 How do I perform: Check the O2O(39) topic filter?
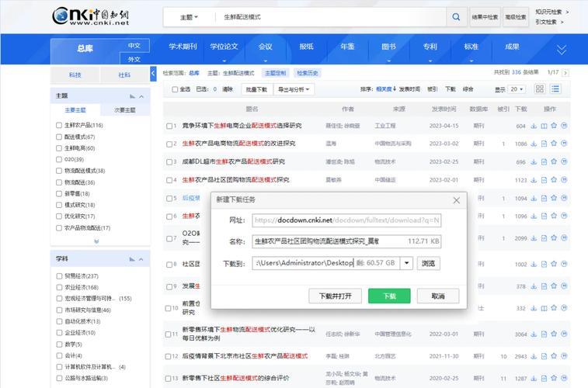[x=59, y=159]
